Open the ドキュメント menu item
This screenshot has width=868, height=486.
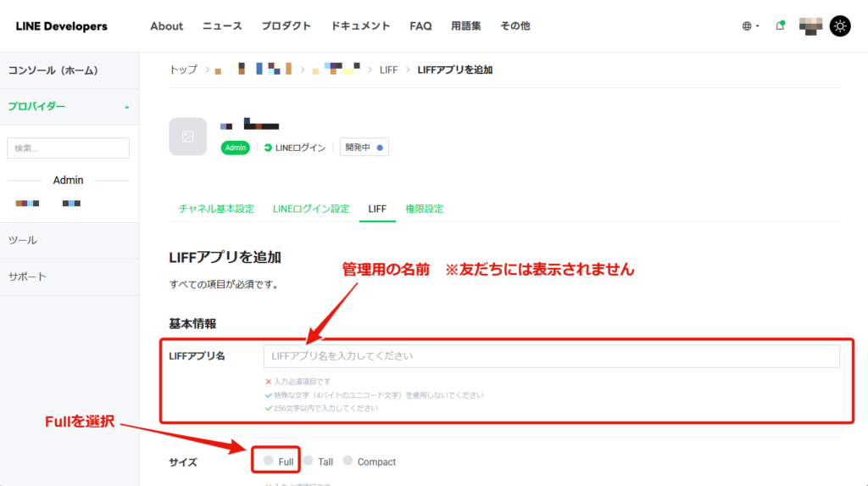(x=360, y=26)
